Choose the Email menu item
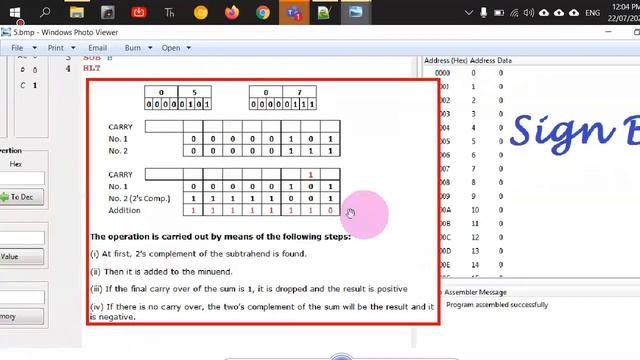The width and height of the screenshot is (640, 360). coord(98,48)
